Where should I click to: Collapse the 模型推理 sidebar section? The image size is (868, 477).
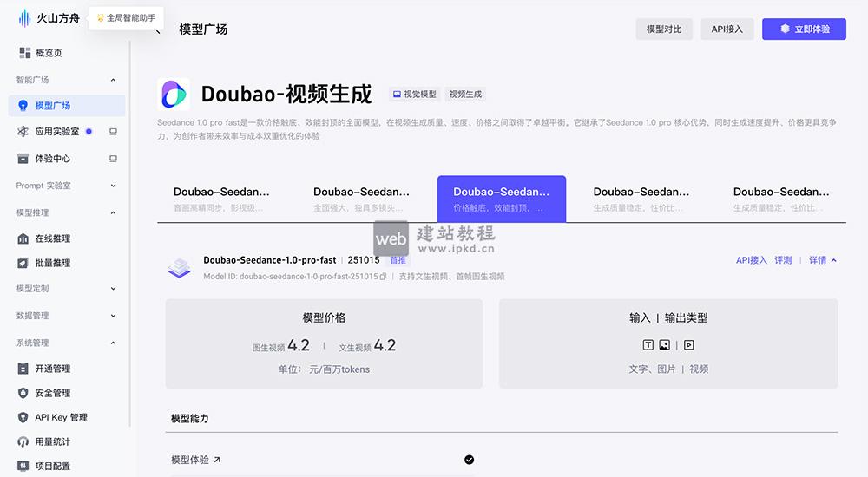[x=113, y=212]
